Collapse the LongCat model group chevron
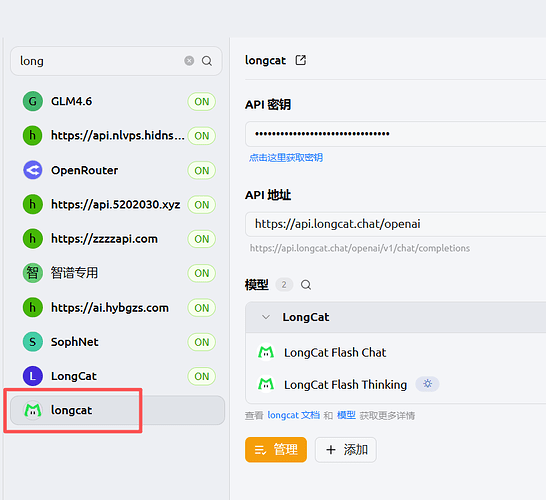546x500 pixels. [266, 317]
